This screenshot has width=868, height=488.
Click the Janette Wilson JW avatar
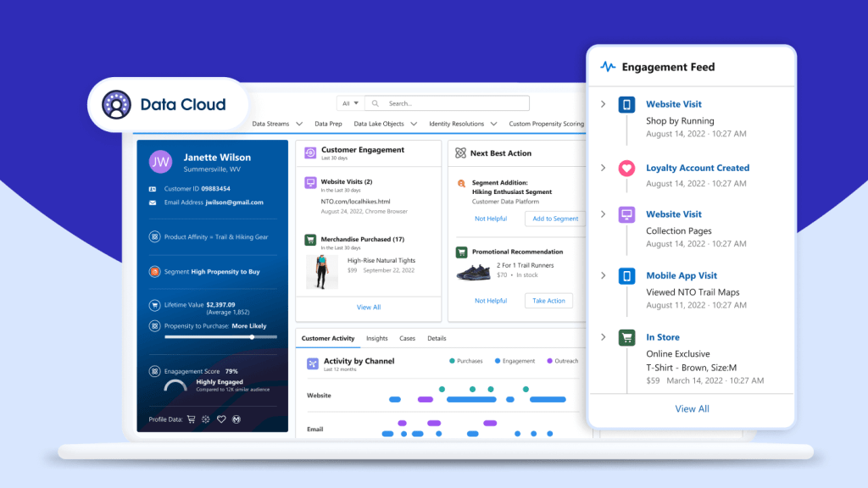point(160,162)
